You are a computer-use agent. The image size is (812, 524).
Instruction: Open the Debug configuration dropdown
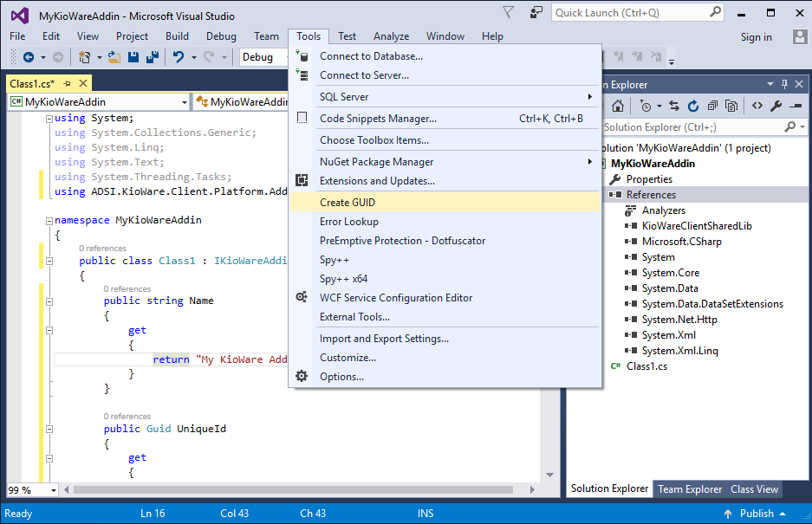[x=263, y=57]
